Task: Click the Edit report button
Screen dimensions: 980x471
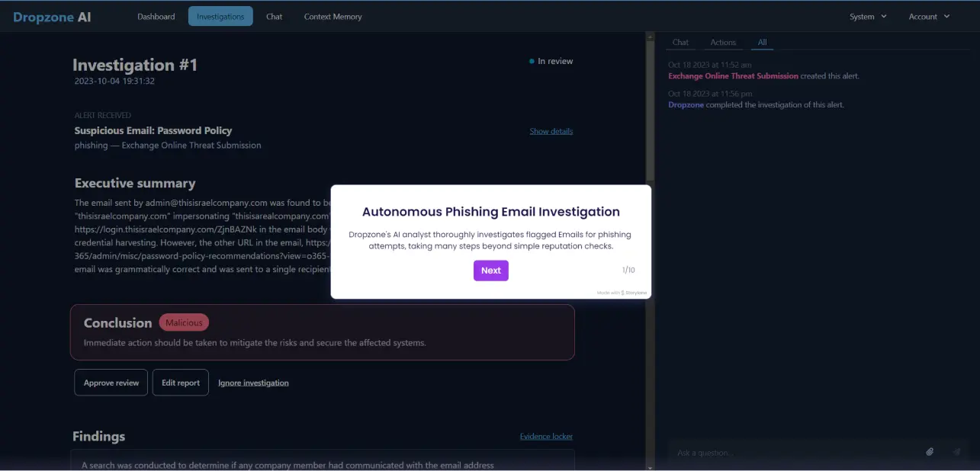Action: click(x=181, y=383)
